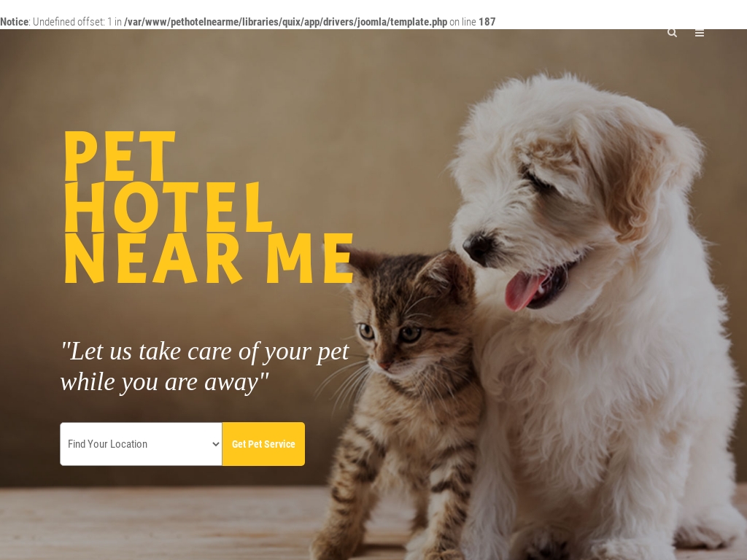Click the Get Pet Service button
The height and width of the screenshot is (560, 747).
click(x=263, y=444)
